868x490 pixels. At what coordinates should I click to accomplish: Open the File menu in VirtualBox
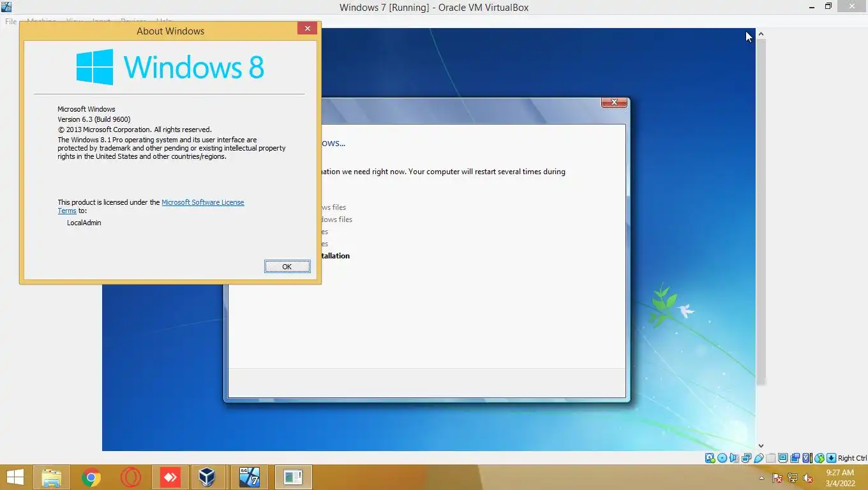point(11,22)
